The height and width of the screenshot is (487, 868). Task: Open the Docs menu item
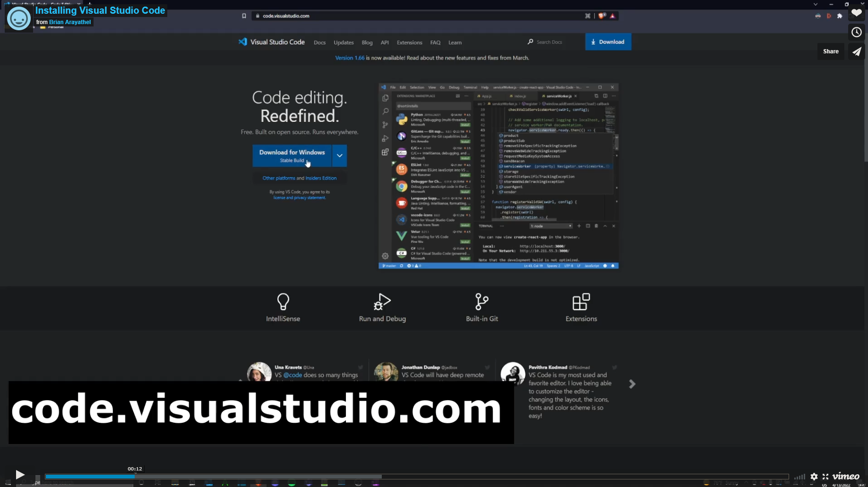319,43
